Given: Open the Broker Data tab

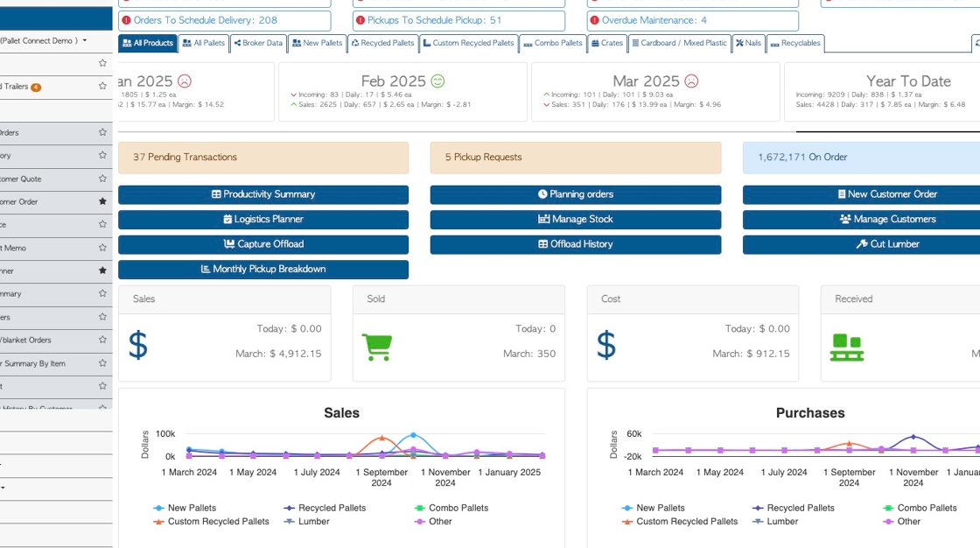Looking at the screenshot, I should 258,43.
